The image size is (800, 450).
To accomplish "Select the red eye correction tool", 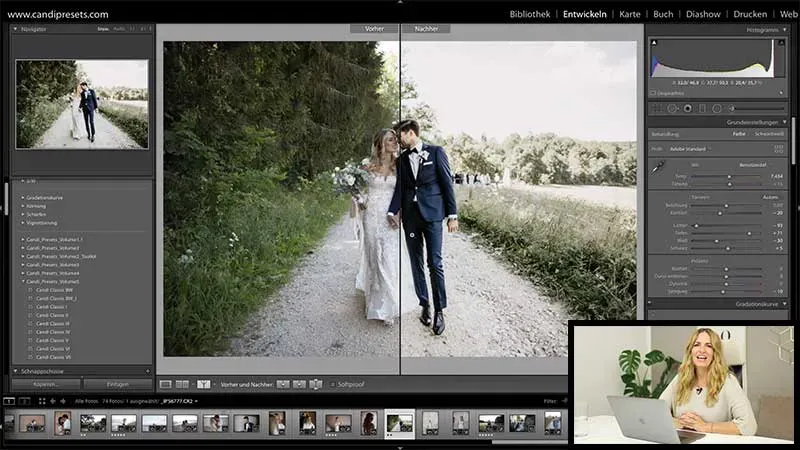I will (687, 108).
